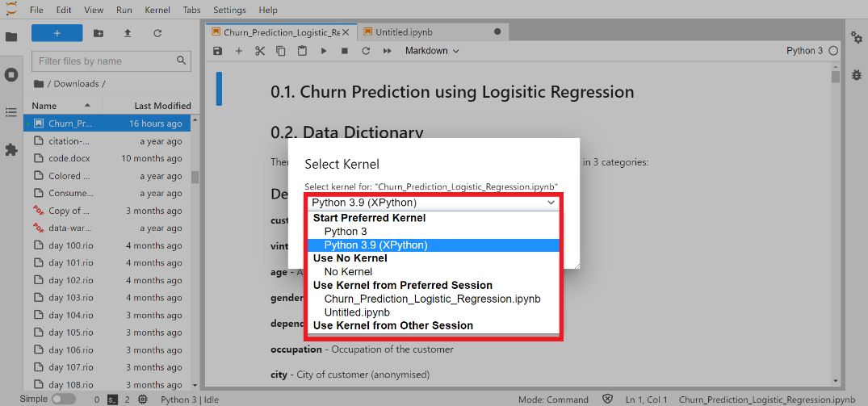Viewport: 868px width, 406px height.
Task: Click the Filter files by name field
Action: [x=111, y=61]
